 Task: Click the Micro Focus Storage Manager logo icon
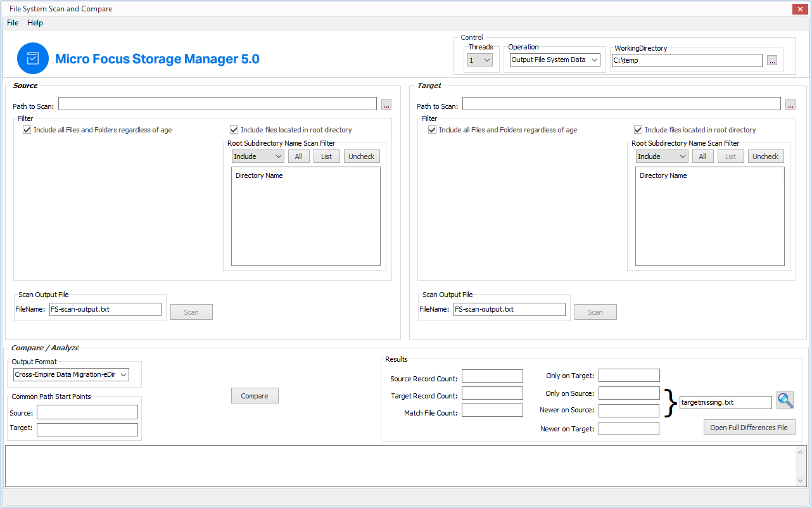pyautogui.click(x=33, y=59)
